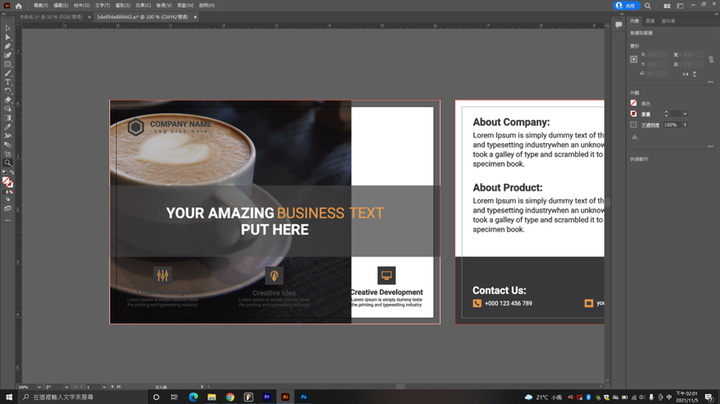Click the Stroke color swatch in Properties
The image size is (720, 404).
coord(634,114)
